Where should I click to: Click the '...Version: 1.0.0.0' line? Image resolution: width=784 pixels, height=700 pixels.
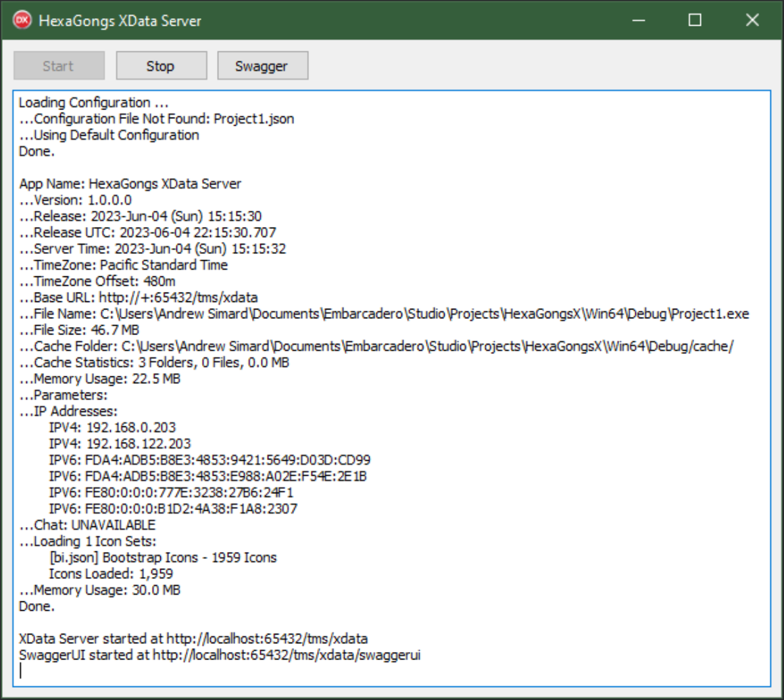76,200
